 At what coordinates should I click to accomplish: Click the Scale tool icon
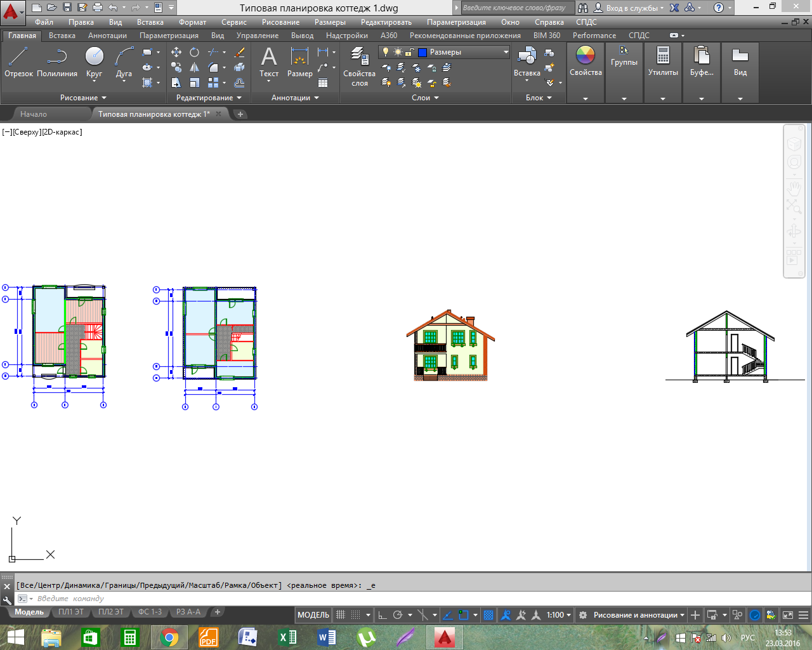click(x=194, y=83)
